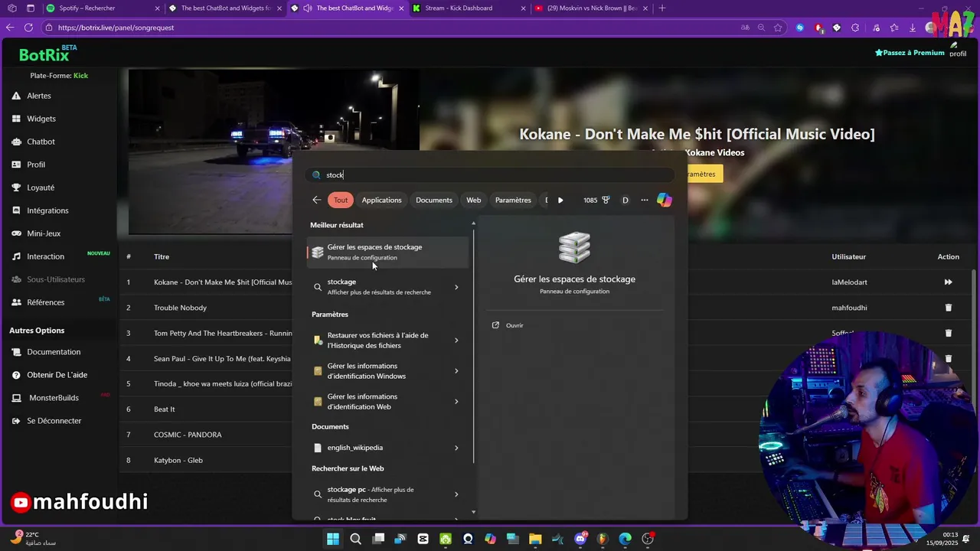Viewport: 980px width, 551px height.
Task: Click the browser address bar URL
Action: (116, 28)
